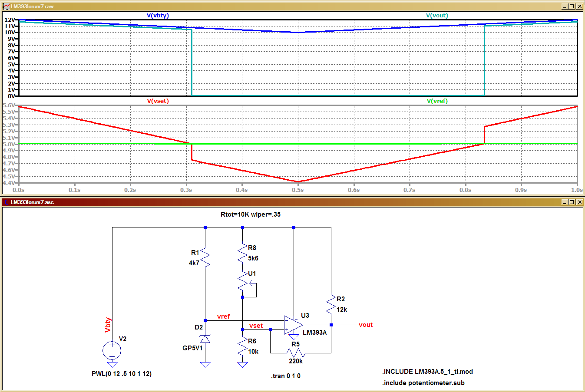The width and height of the screenshot is (585, 392).
Task: Click ground symbol under resistor R6
Action: 242,364
